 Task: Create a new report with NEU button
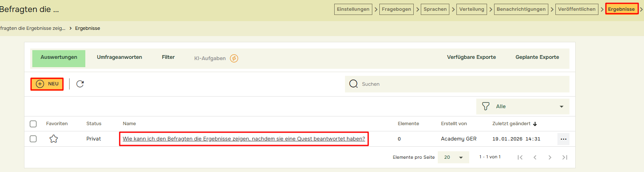tap(47, 84)
